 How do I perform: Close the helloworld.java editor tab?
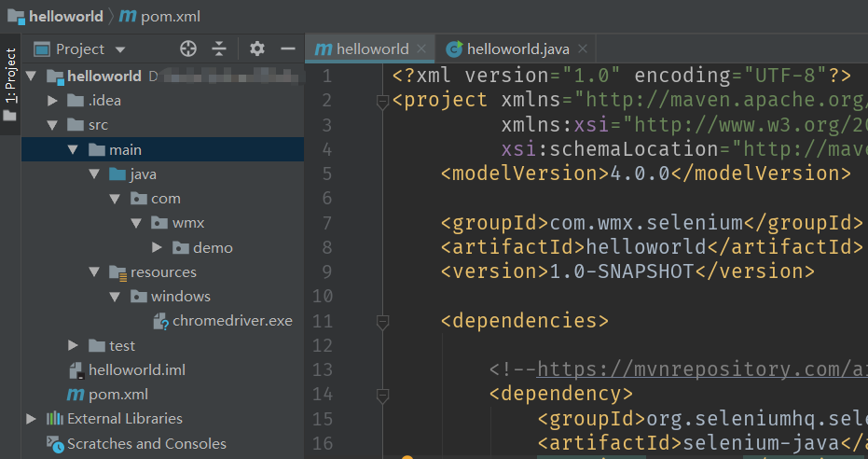coord(583,49)
